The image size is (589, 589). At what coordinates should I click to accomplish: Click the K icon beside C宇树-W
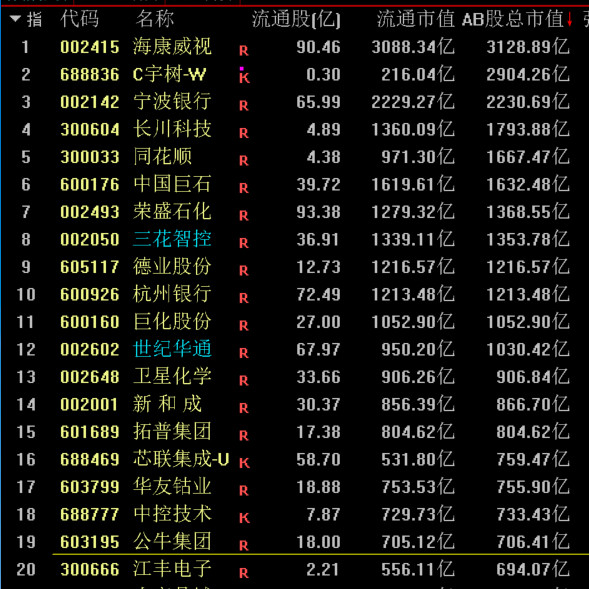[x=244, y=78]
